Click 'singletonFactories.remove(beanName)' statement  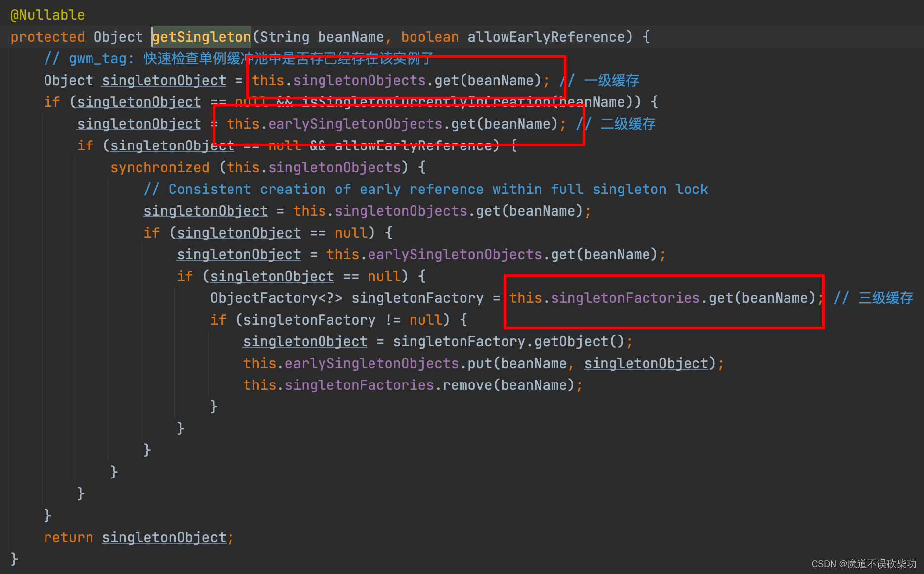coord(413,385)
